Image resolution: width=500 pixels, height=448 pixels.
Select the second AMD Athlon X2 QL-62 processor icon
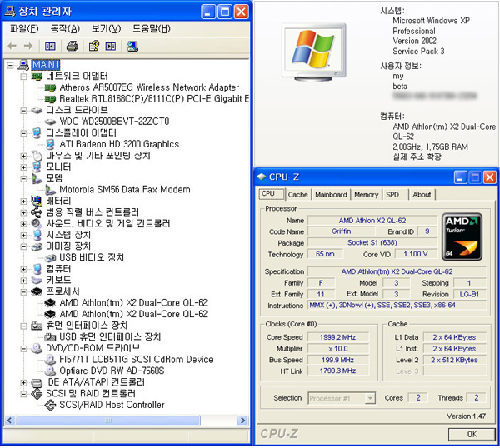[50, 314]
